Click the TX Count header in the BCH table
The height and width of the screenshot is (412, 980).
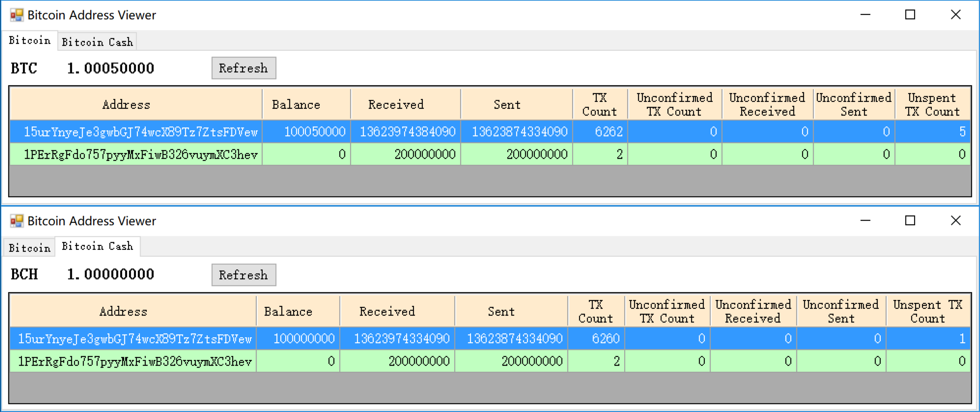click(596, 311)
